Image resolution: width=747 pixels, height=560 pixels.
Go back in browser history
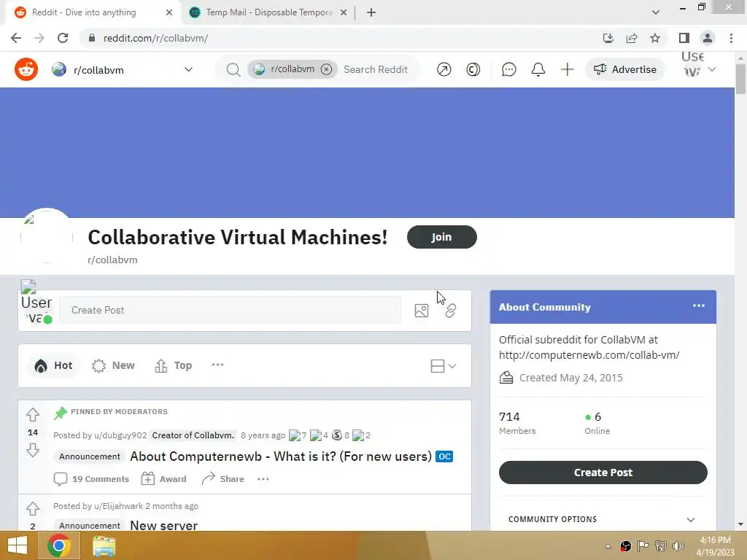(16, 38)
